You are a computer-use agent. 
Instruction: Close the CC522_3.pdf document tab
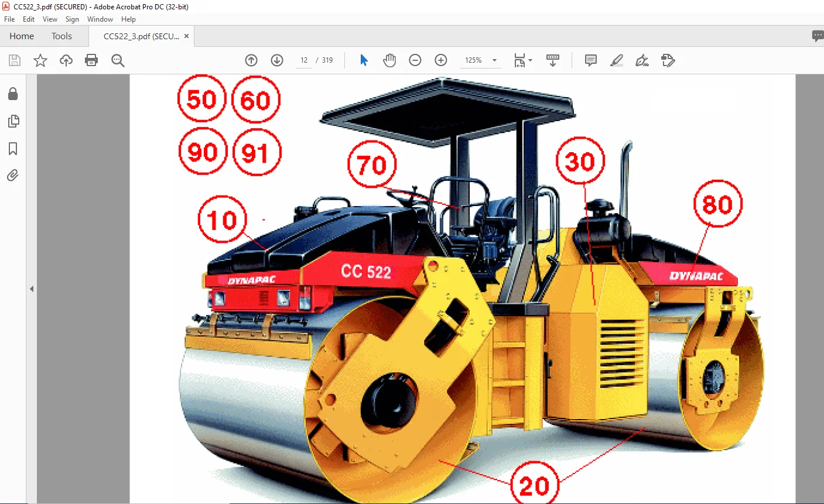tap(187, 36)
